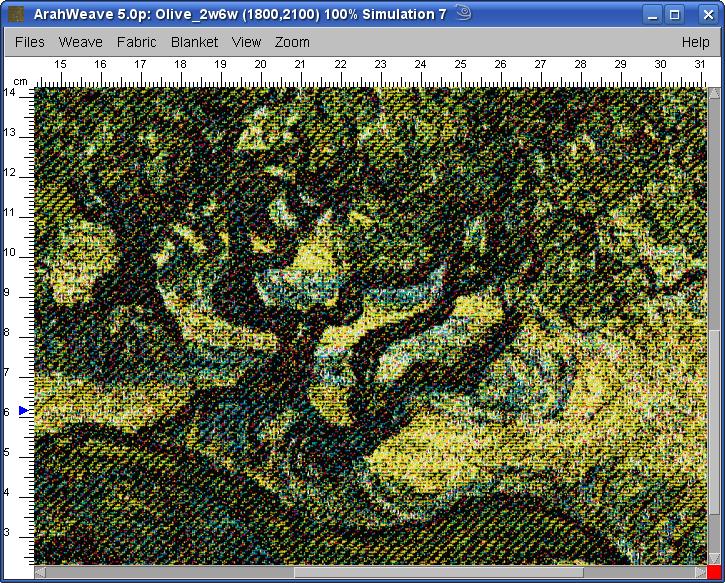Open the Weave menu
725x583 pixels.
[x=80, y=42]
